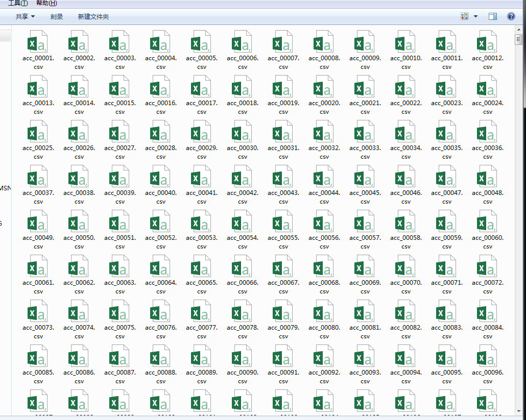Select the acc_00045.csv file icon

[x=364, y=176]
